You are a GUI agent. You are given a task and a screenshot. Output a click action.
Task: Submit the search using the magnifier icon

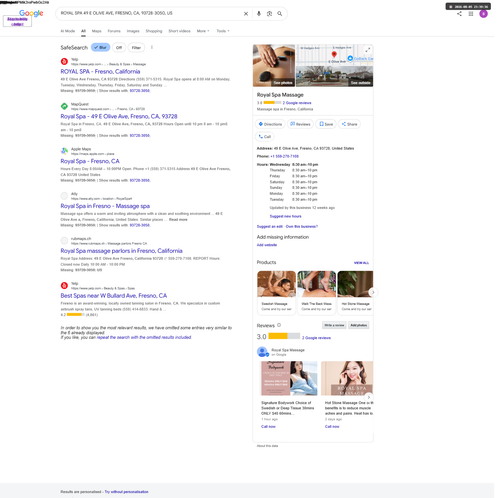[280, 14]
